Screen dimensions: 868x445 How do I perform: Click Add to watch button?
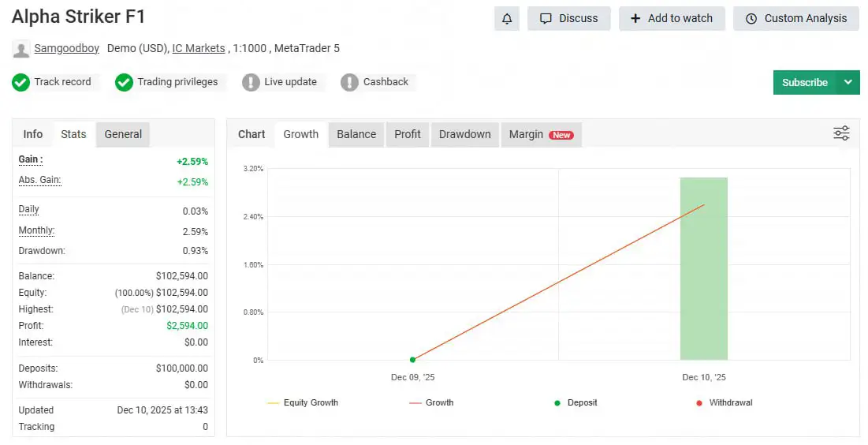[x=671, y=18]
